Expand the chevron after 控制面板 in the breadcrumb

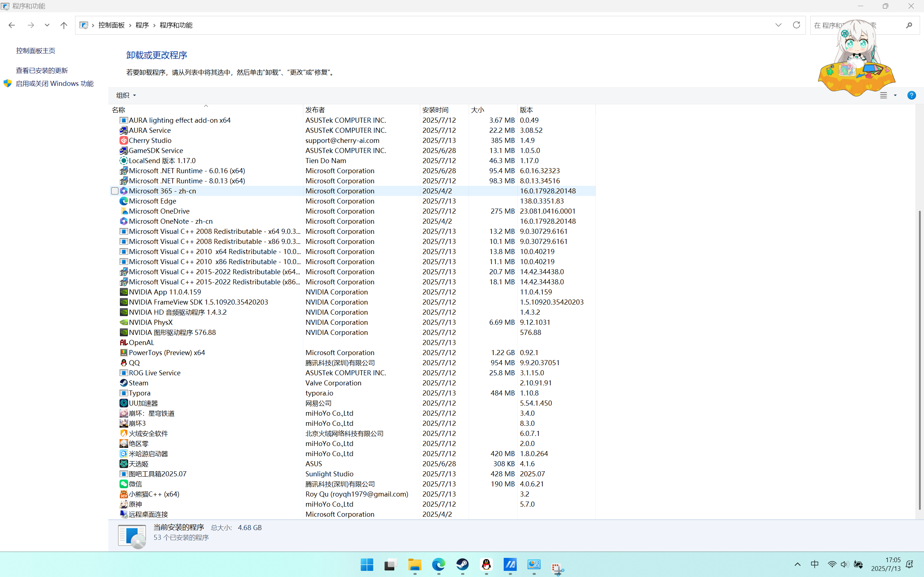pos(130,25)
